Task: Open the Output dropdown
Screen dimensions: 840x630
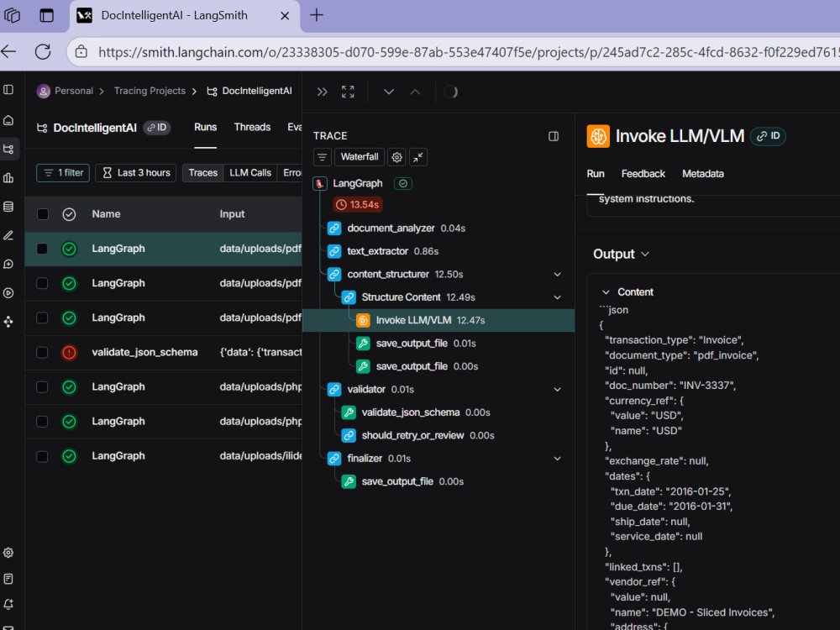Action: pos(621,254)
